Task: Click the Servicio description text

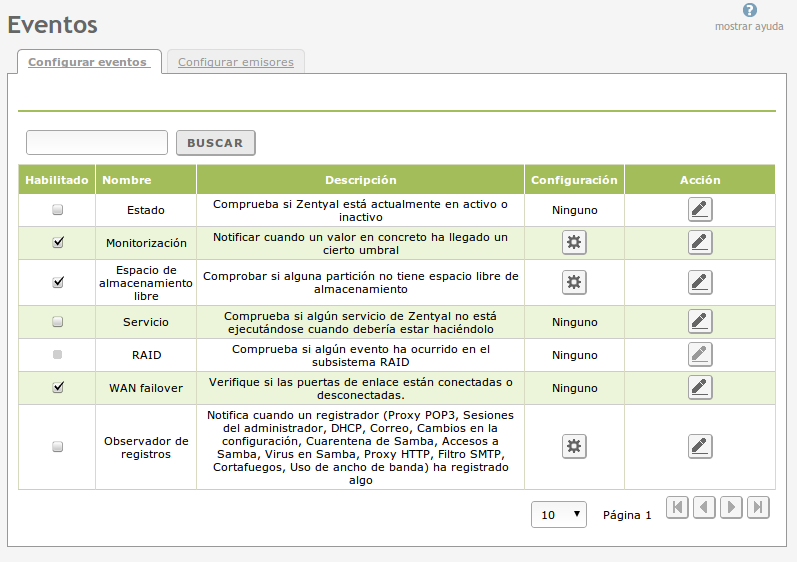Action: coord(360,322)
